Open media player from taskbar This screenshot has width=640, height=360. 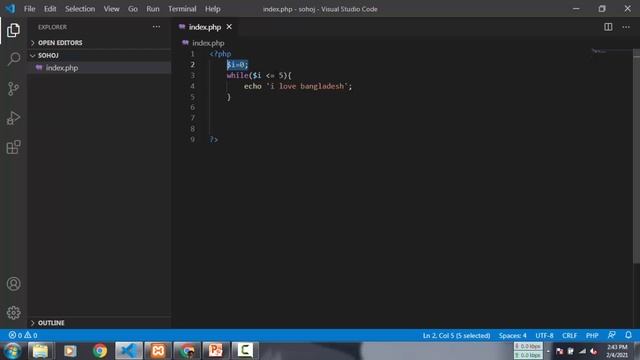click(70, 351)
